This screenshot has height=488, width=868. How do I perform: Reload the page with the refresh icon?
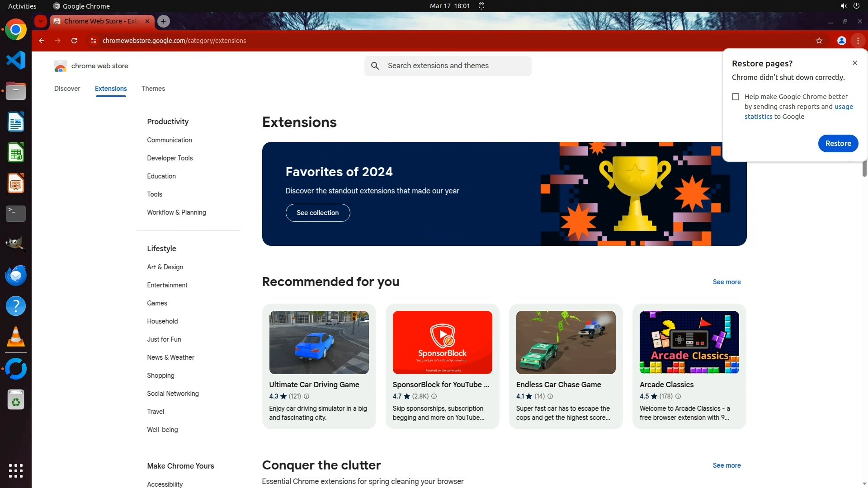point(74,41)
